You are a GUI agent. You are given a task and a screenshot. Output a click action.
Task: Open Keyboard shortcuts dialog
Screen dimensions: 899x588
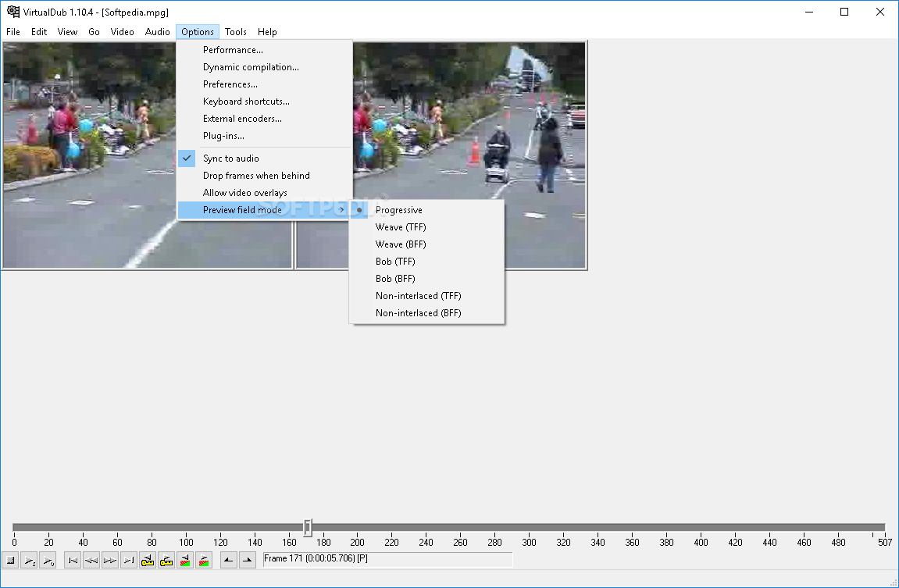(264, 102)
